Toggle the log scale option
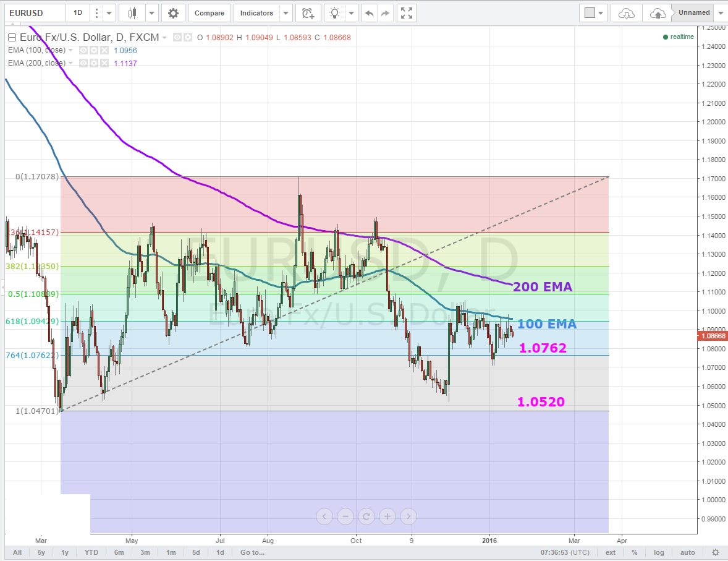The height and width of the screenshot is (561, 728). 659,552
